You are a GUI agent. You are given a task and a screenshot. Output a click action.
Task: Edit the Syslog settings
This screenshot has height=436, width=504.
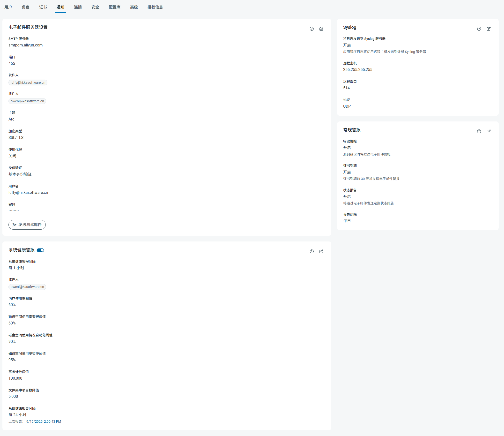tap(489, 29)
